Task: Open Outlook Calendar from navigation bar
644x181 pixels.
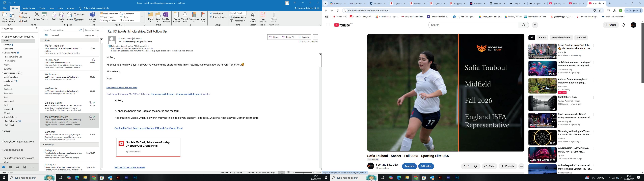Action: pos(11,167)
